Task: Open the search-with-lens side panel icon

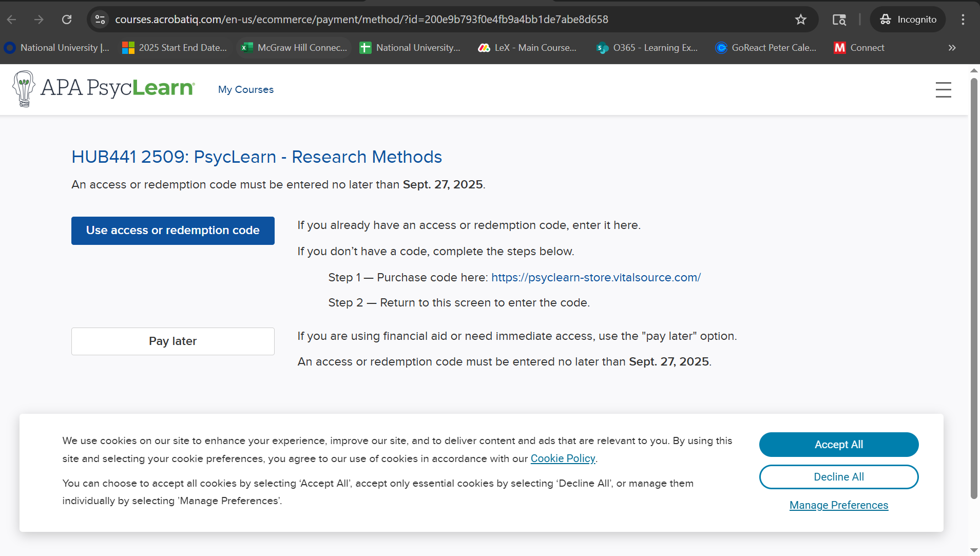Action: (839, 20)
